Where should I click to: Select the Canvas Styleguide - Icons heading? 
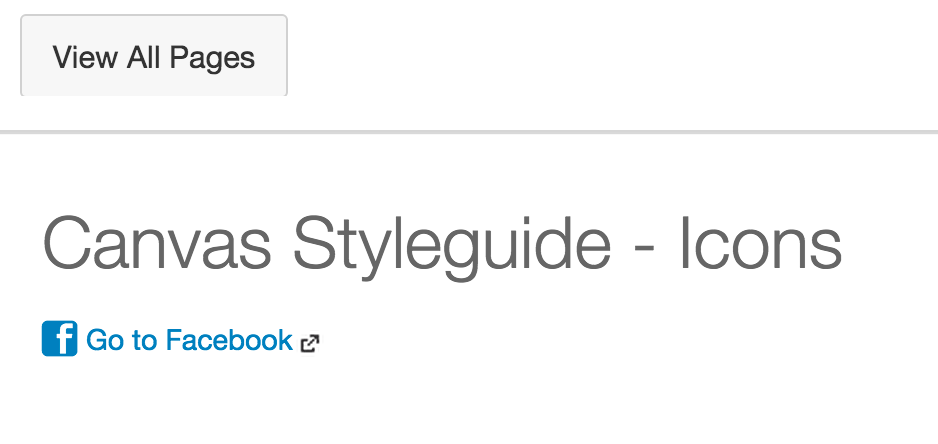coord(442,243)
